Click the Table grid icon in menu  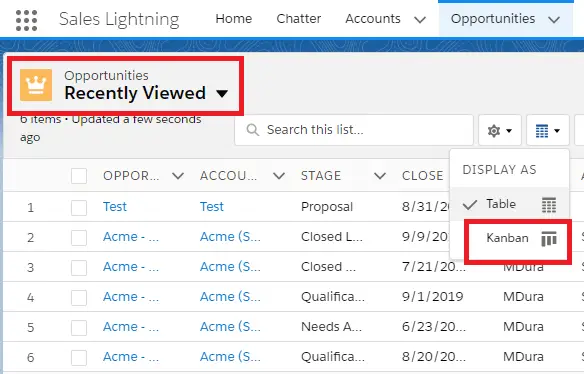549,205
